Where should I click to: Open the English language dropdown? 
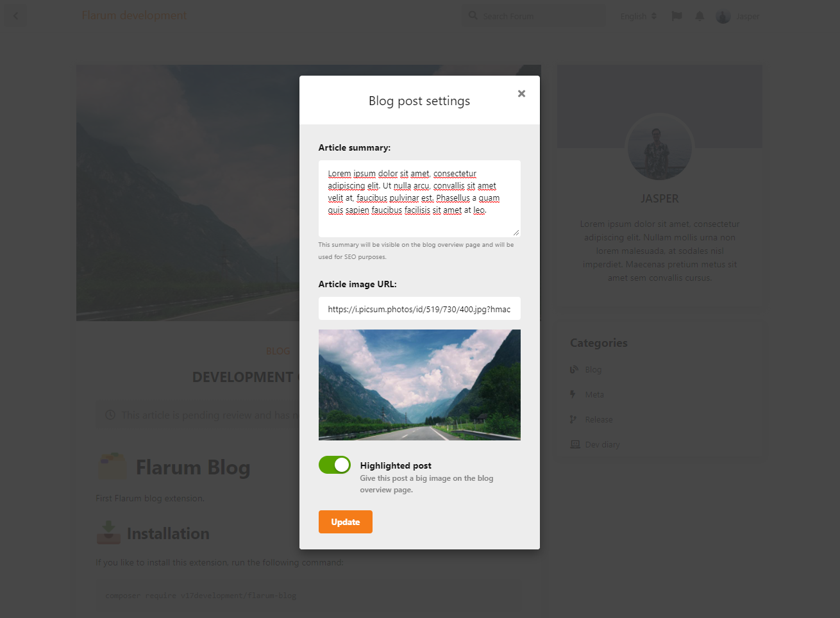click(x=638, y=16)
